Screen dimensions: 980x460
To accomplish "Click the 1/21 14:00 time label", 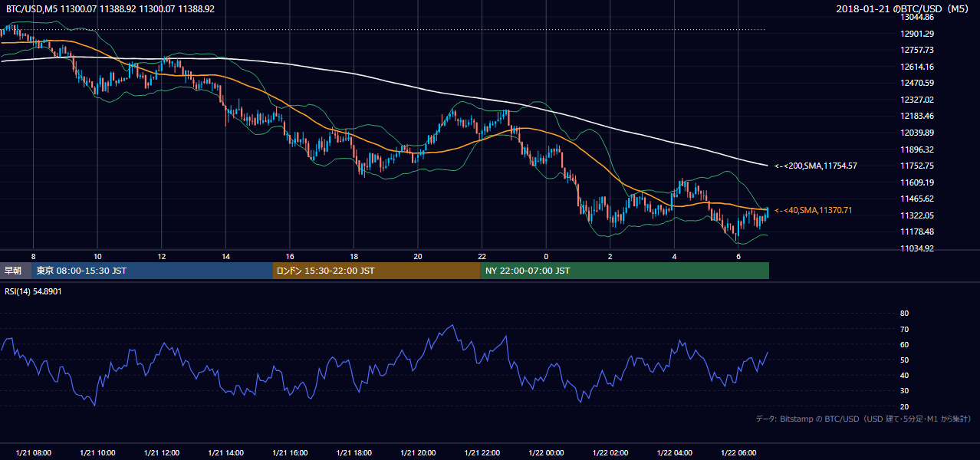I will click(225, 453).
